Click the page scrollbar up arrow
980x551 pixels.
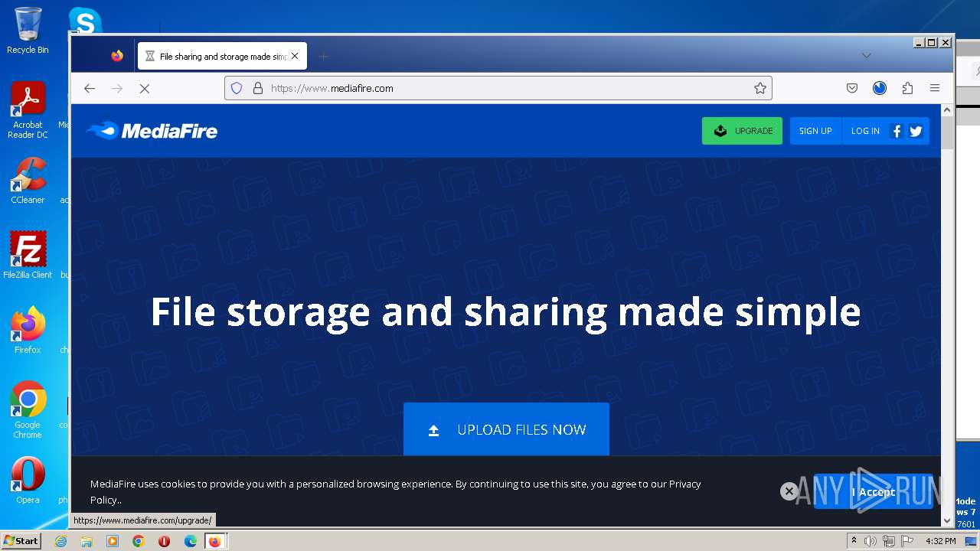[x=947, y=110]
